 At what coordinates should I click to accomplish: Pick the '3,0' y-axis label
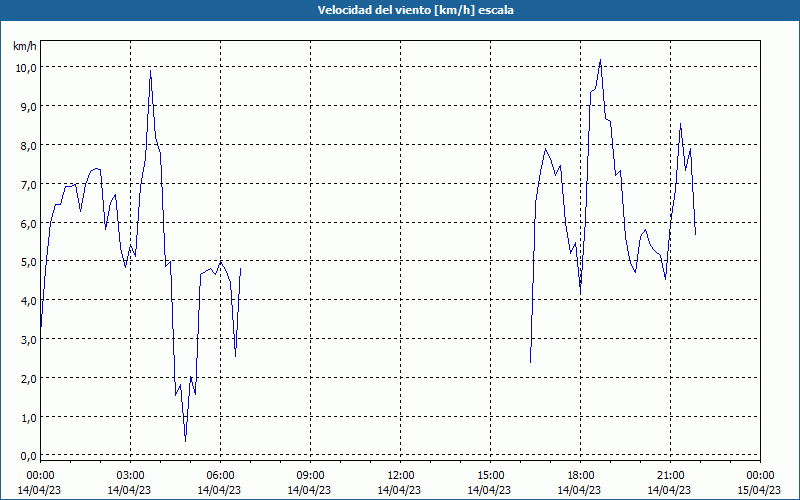coord(28,340)
